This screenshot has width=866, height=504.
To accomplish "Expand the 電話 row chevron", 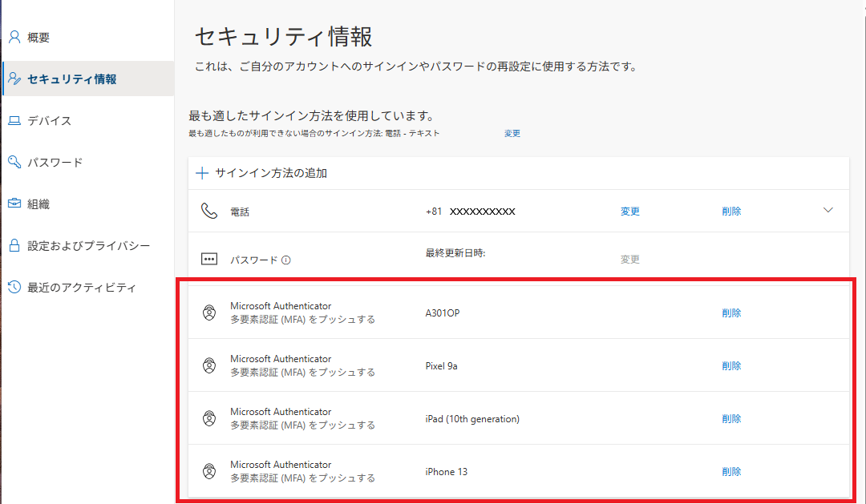I will click(828, 211).
